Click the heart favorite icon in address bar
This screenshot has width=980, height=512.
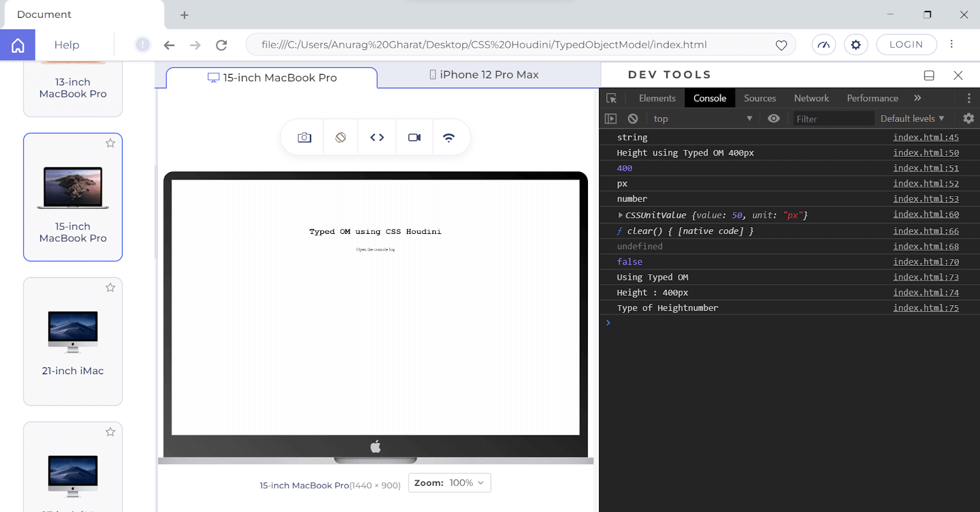tap(781, 45)
